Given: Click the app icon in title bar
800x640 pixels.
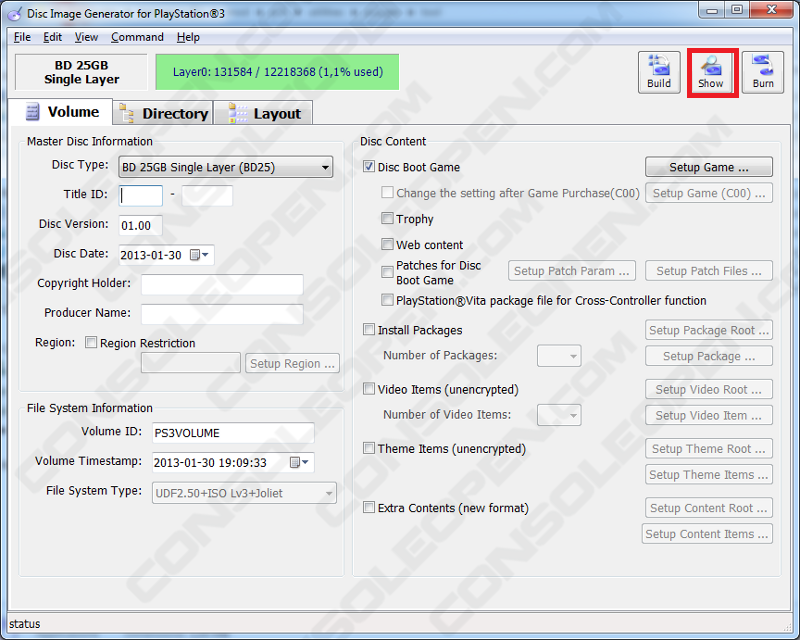Looking at the screenshot, I should coord(15,14).
